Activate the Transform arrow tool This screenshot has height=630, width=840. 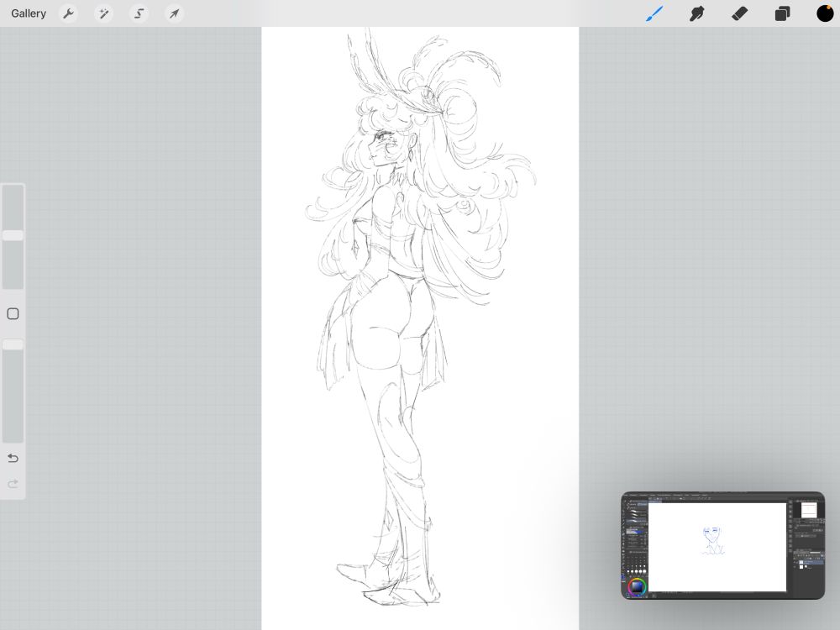click(174, 13)
